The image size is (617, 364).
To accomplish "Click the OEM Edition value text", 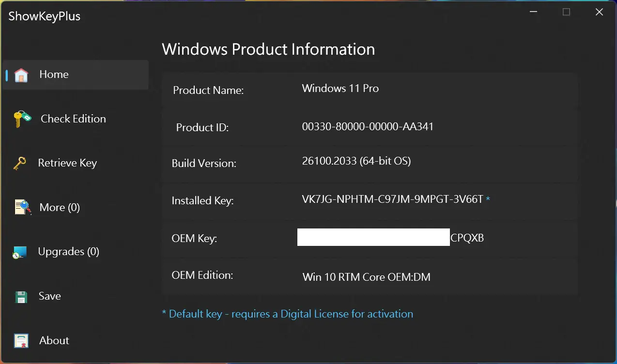I will [x=366, y=277].
